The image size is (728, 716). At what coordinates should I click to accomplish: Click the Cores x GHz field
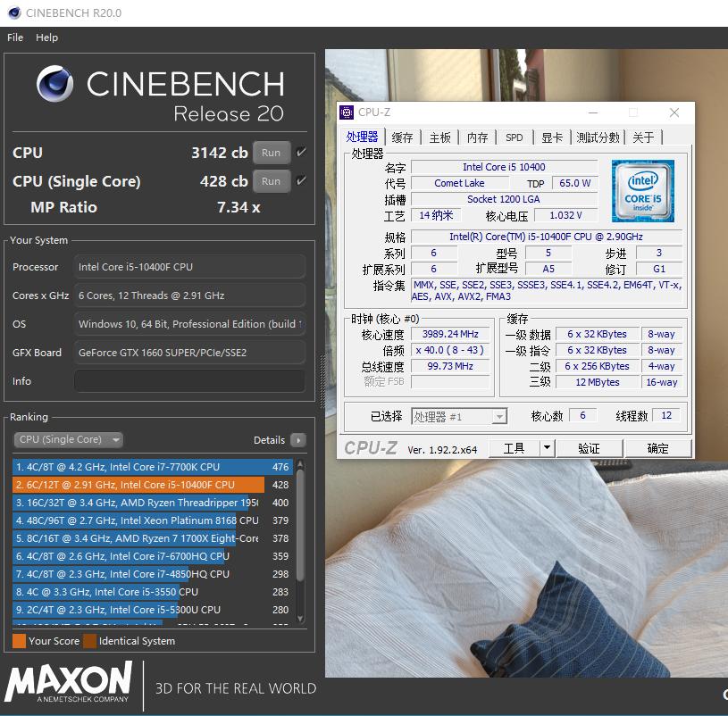click(x=189, y=296)
